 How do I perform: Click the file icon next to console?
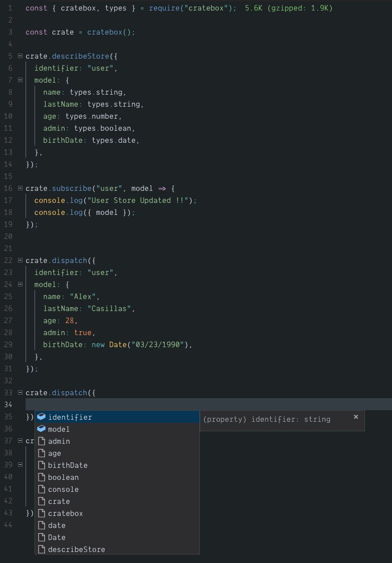[42, 489]
